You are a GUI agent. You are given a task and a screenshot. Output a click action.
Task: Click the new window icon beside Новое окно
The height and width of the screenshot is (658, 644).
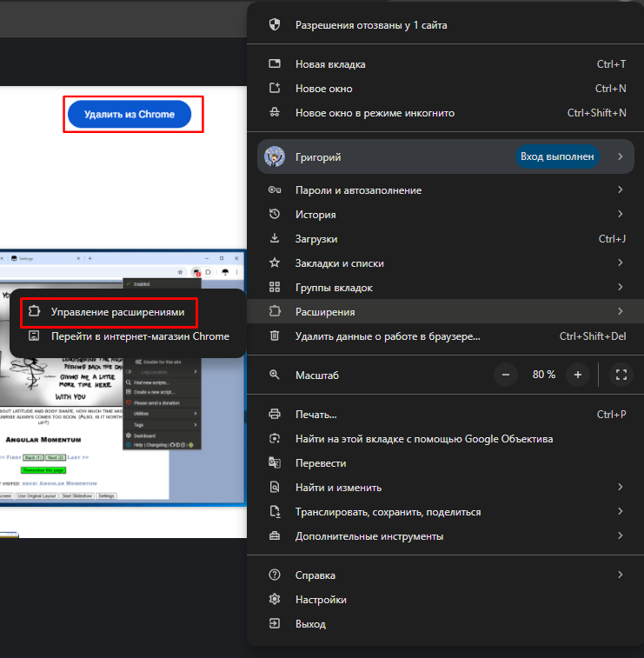click(275, 88)
